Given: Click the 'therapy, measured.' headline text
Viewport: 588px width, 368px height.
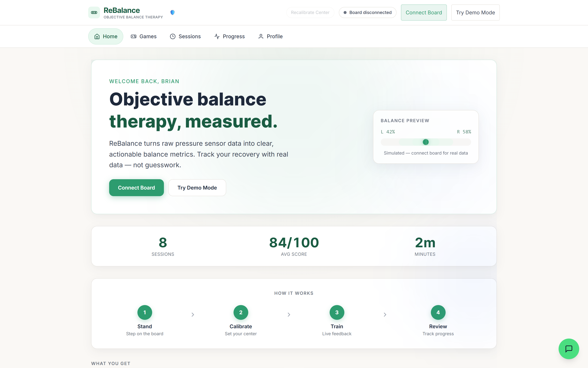Looking at the screenshot, I should (x=193, y=121).
